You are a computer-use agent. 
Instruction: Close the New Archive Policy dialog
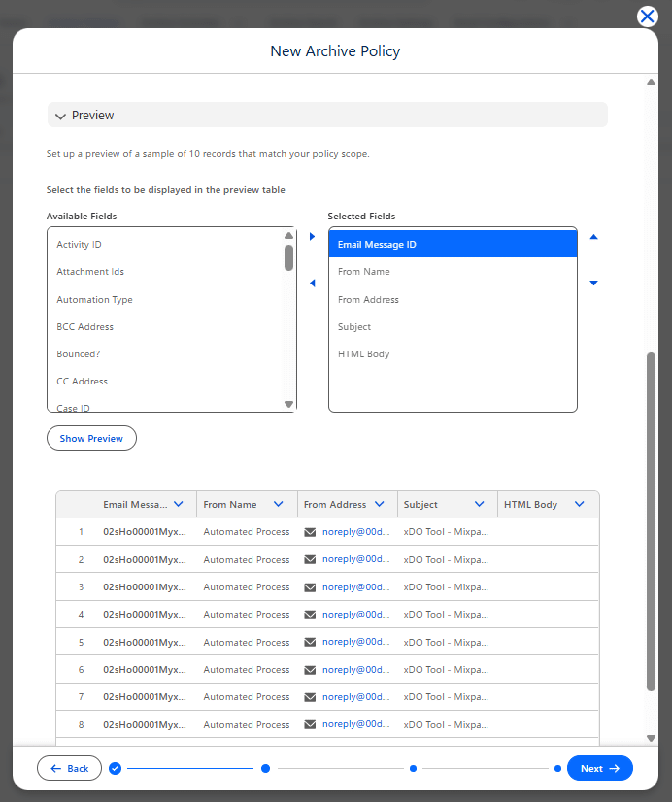647,17
